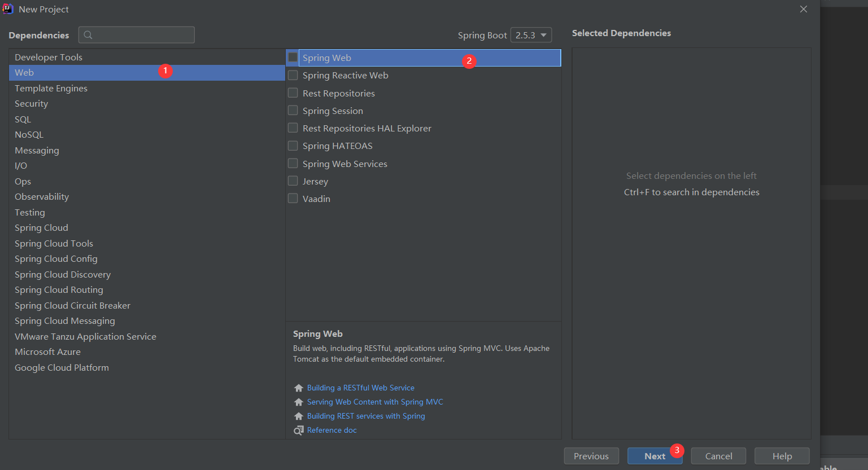
Task: Open the NoSQL category
Action: 147,135
